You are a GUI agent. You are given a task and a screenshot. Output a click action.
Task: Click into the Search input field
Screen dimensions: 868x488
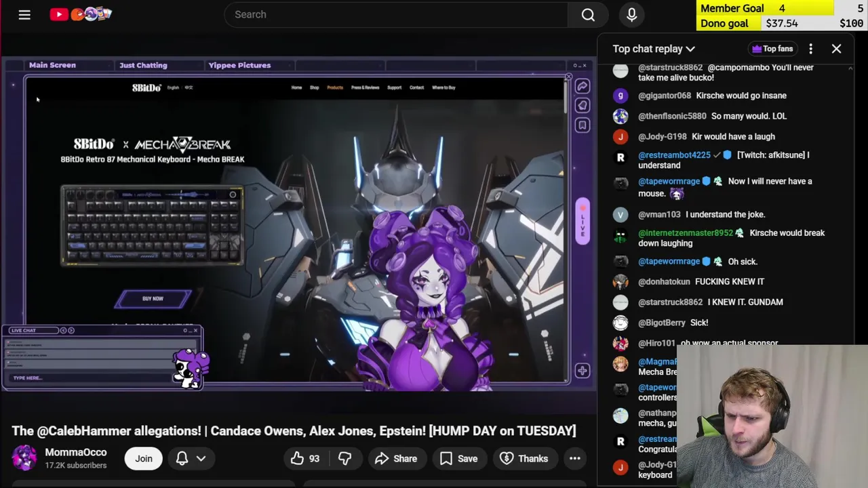click(396, 14)
